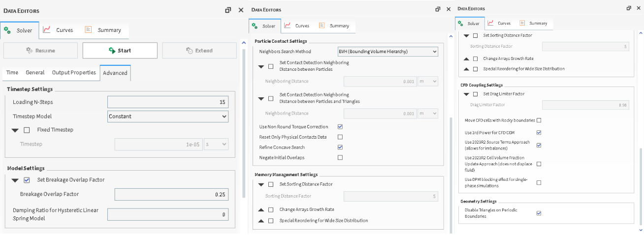Click the float panel icon in middle Data Editors
The image size is (644, 235).
click(438, 9)
